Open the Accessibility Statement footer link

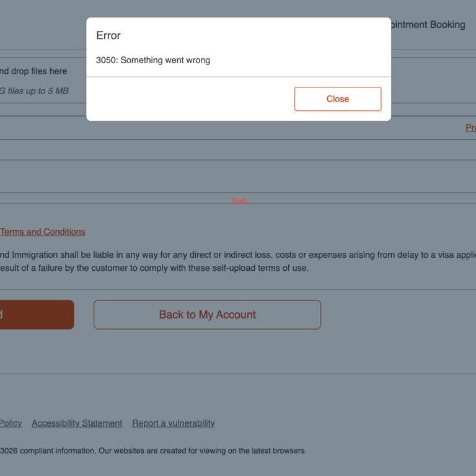coord(77,423)
